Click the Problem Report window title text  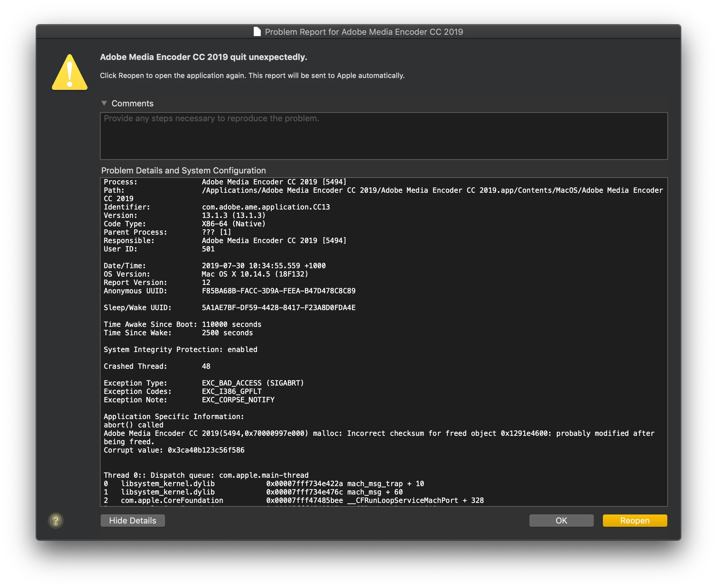pyautogui.click(x=363, y=32)
